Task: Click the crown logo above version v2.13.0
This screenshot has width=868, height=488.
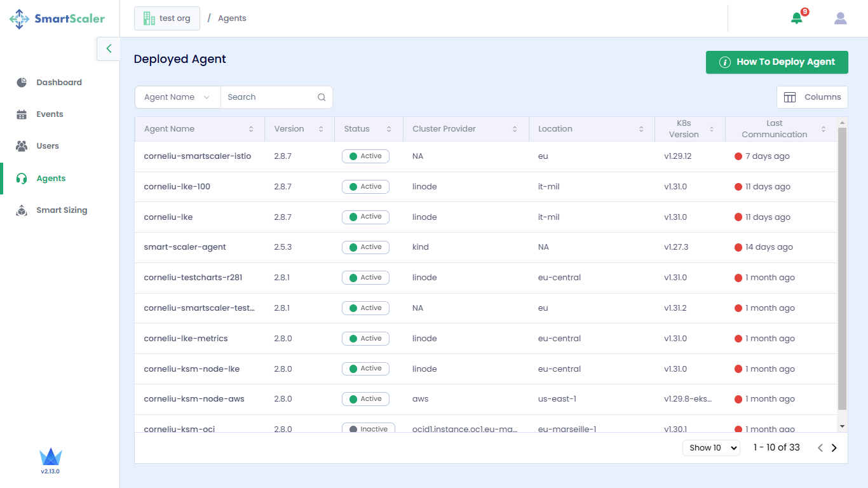Action: 50,457
